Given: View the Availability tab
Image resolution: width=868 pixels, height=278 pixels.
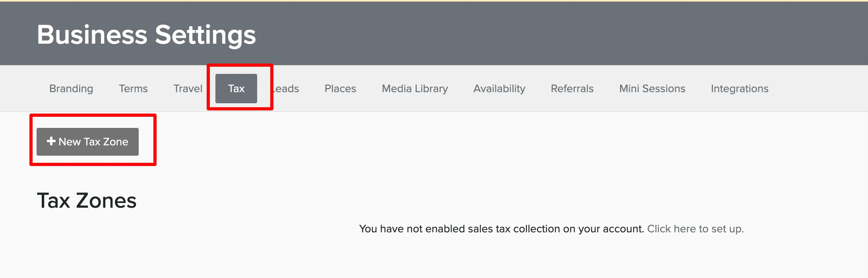Looking at the screenshot, I should [x=499, y=89].
